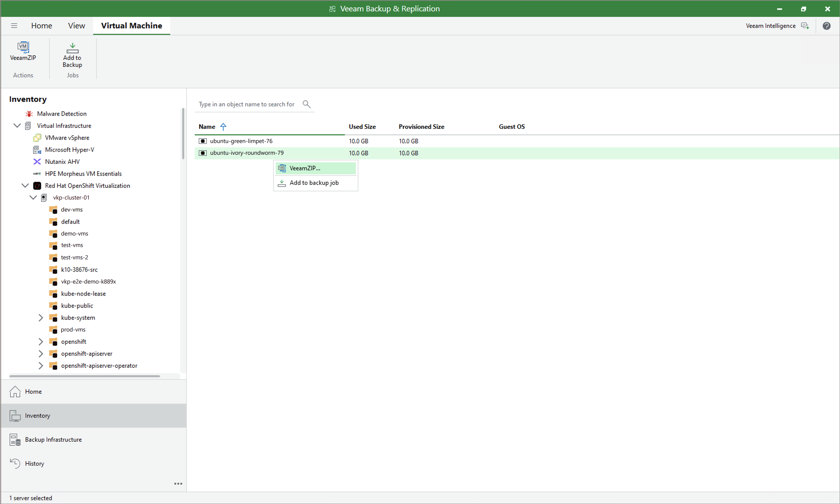
Task: Collapse the vkp-cluster-01 node
Action: click(x=33, y=197)
